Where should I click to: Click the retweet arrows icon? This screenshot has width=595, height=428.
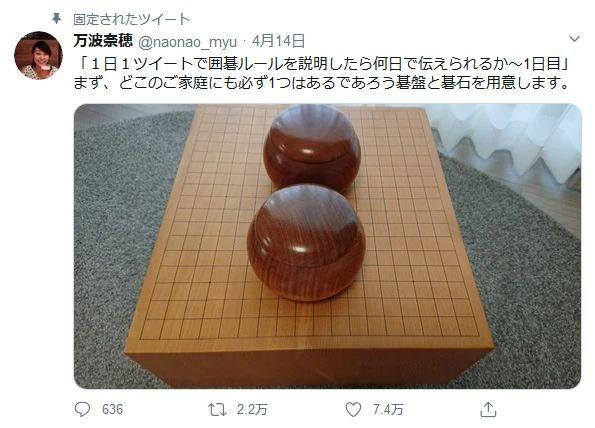217,410
